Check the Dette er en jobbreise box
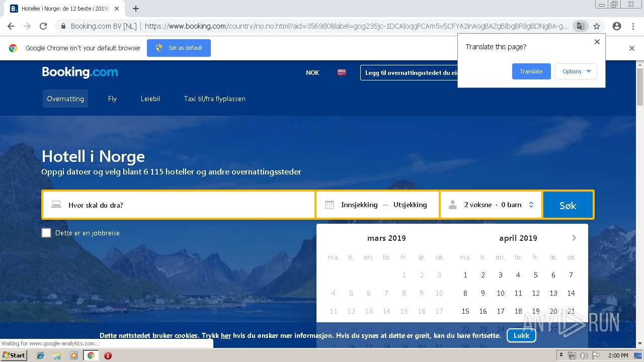 (46, 233)
